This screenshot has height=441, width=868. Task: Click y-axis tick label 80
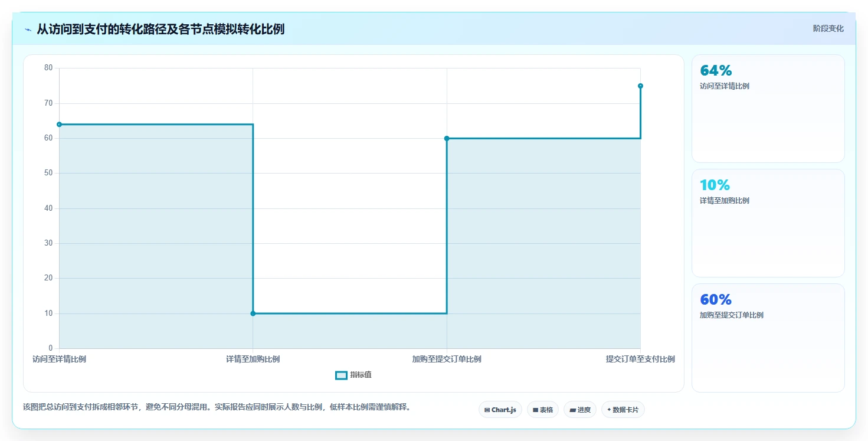tap(48, 68)
